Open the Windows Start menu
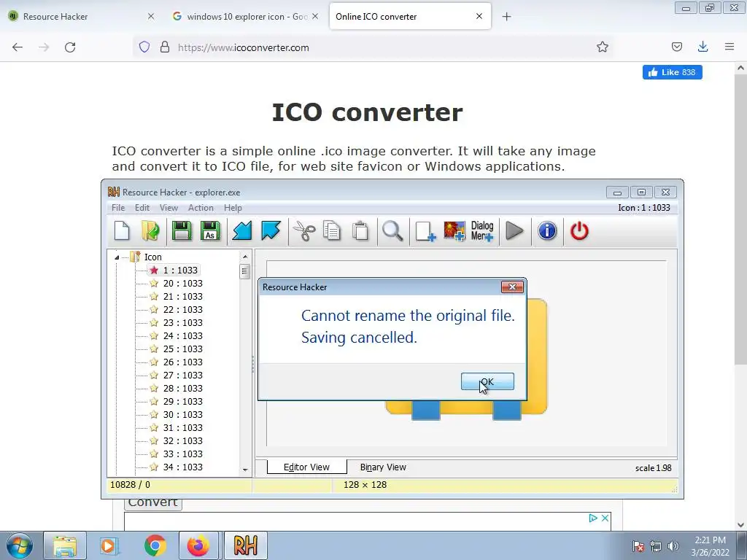The image size is (747, 560). pyautogui.click(x=20, y=545)
